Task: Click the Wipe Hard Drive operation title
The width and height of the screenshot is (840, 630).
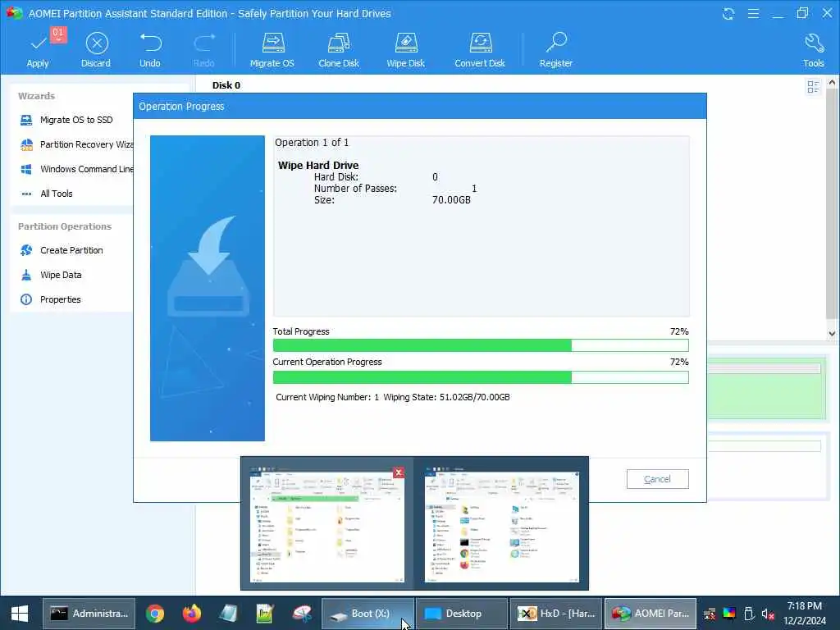Action: 318,166
